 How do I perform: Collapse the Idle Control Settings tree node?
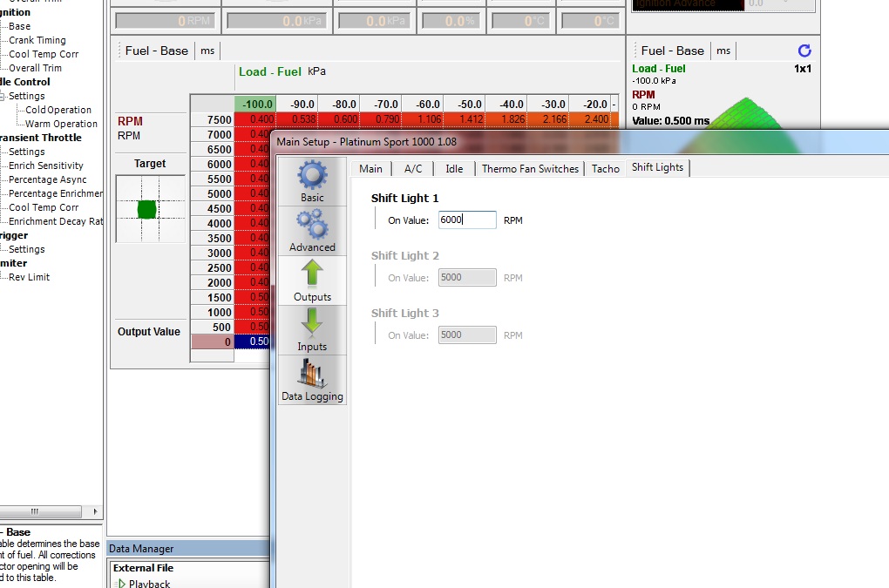pos(3,97)
